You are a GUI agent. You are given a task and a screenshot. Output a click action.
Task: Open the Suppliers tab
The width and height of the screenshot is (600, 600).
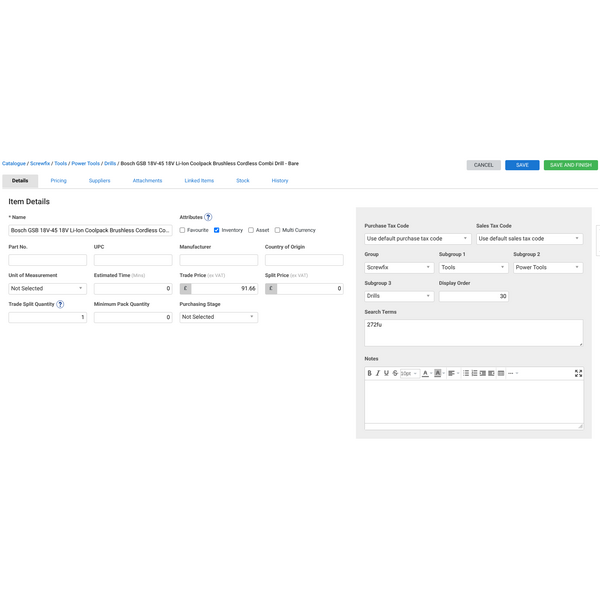[99, 181]
